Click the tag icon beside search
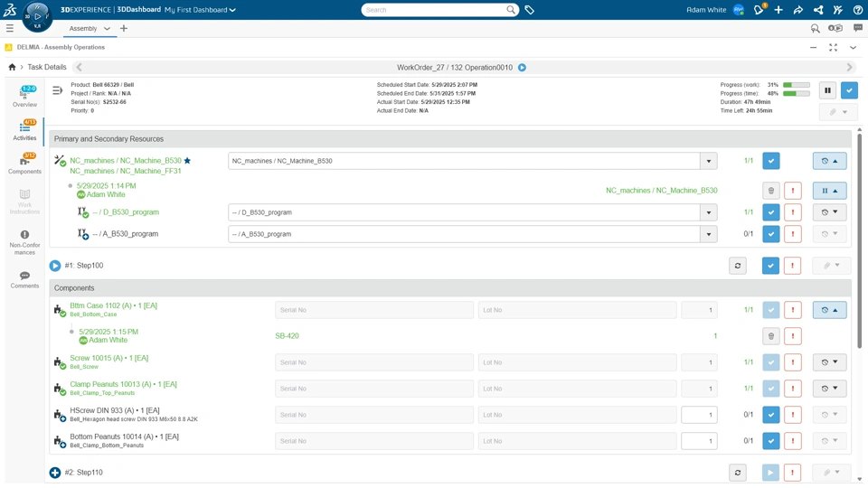 pyautogui.click(x=529, y=10)
